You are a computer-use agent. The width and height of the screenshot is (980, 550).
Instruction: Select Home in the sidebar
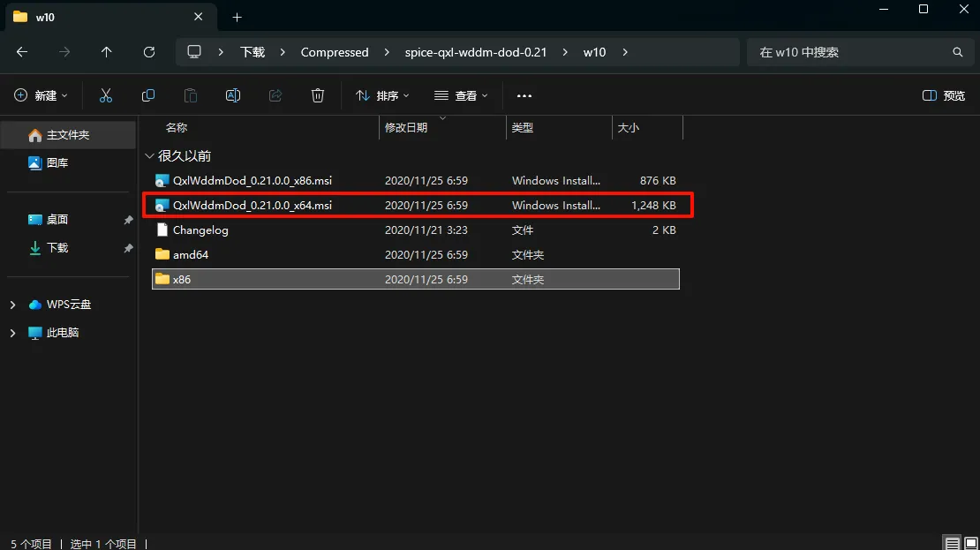(68, 135)
